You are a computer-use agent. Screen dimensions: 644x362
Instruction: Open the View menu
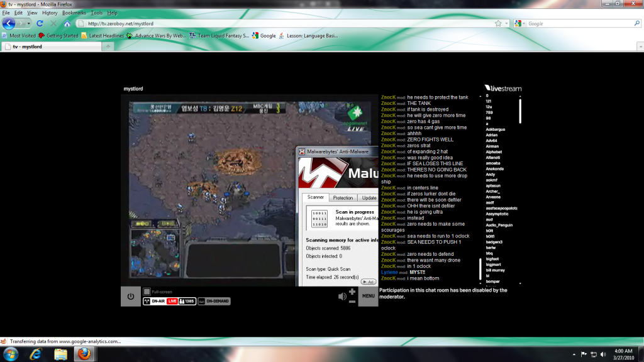click(32, 13)
